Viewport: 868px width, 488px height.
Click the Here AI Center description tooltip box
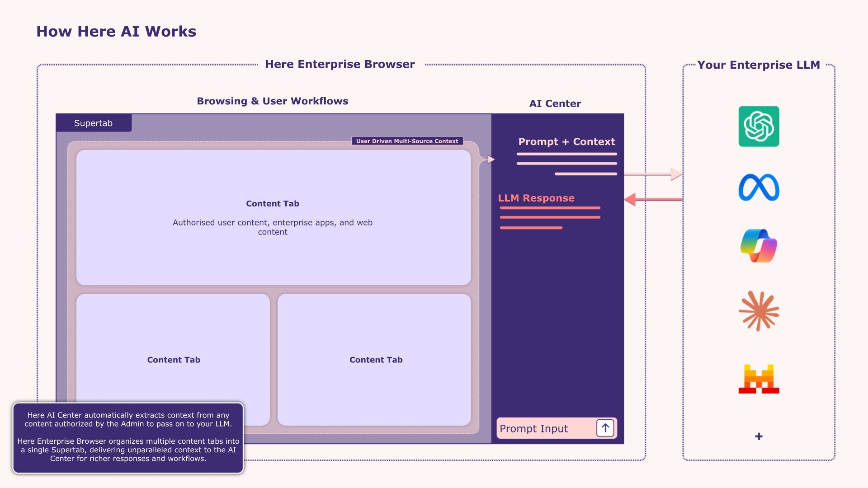click(128, 437)
